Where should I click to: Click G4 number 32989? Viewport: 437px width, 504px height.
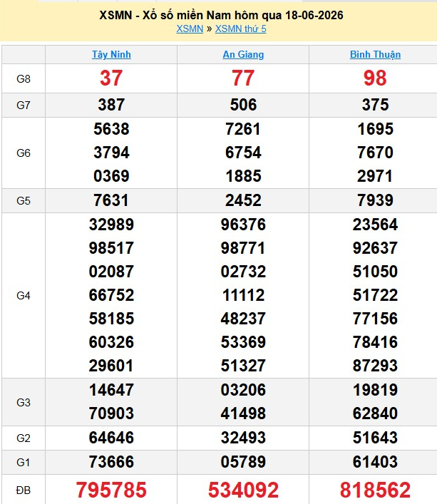[111, 225]
